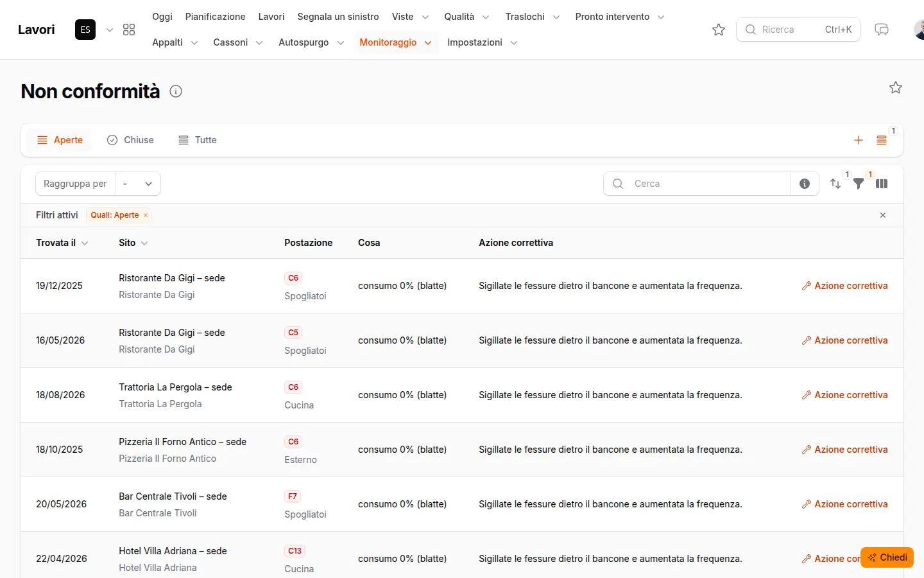Click Azione correttiva for Bar Centrale Tivoli
Screen dimensions: 924x578
[845, 504]
